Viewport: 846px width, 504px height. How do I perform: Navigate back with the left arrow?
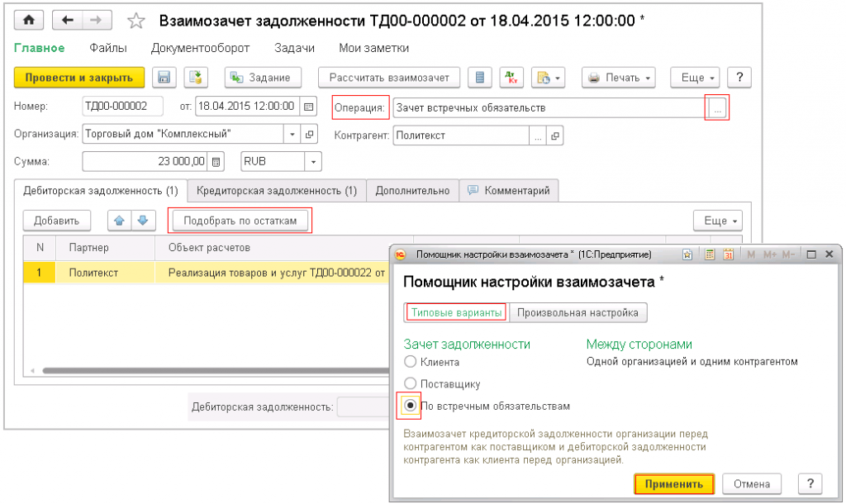(68, 21)
